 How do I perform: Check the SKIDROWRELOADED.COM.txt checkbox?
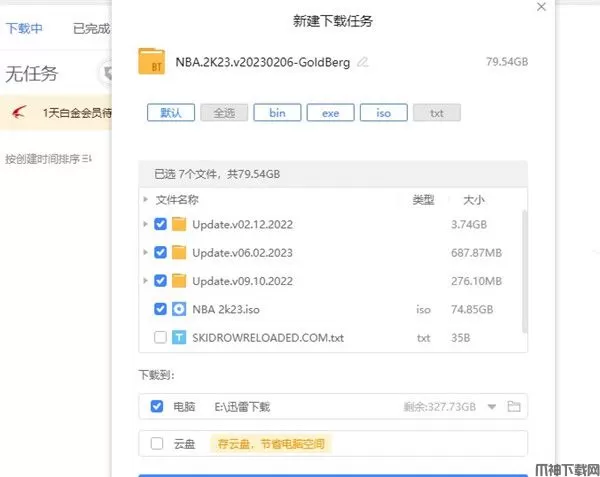pyautogui.click(x=160, y=337)
